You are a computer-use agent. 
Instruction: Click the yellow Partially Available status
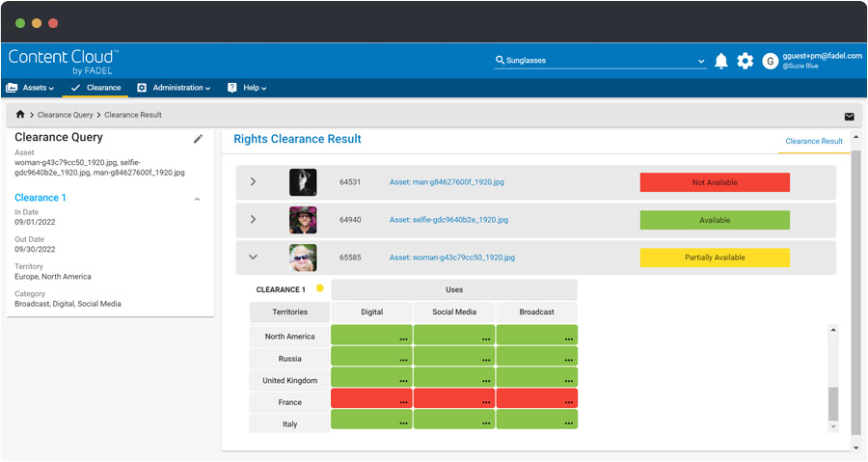coord(715,258)
